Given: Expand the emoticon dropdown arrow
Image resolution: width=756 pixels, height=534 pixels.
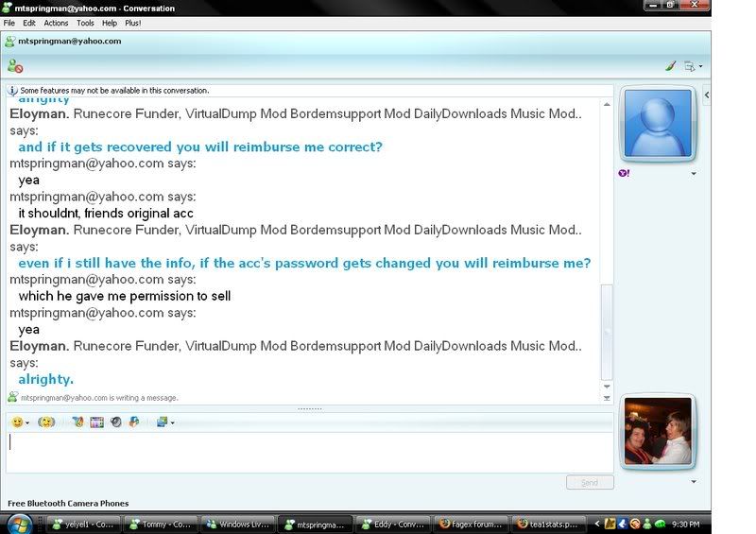Looking at the screenshot, I should click(27, 423).
